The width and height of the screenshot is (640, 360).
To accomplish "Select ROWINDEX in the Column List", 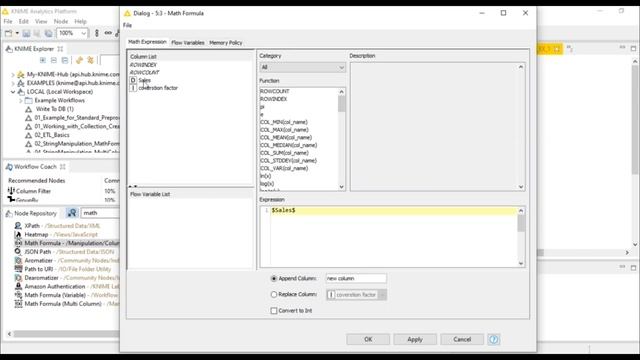I will pyautogui.click(x=143, y=65).
